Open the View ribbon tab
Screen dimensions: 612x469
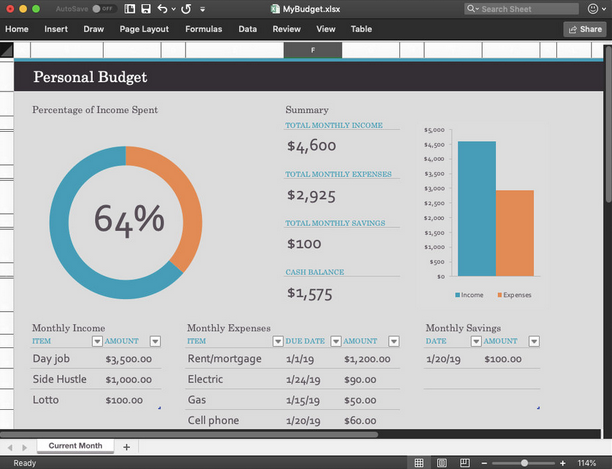pos(326,29)
